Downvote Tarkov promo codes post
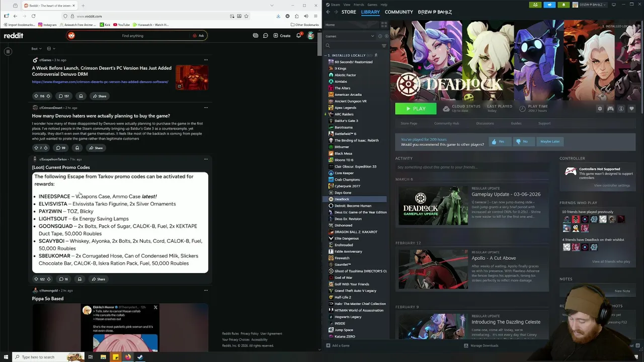This screenshot has height=362, width=644. coord(49,279)
